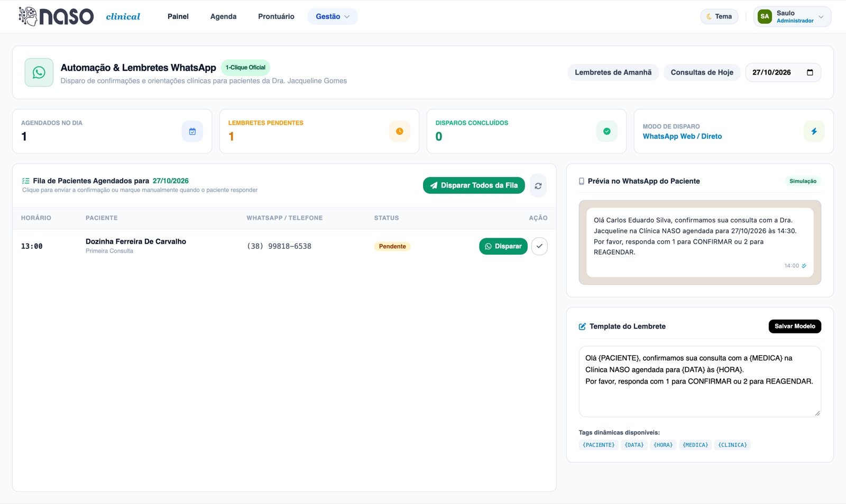Click the NASO clinical logo
Screen dimensions: 846x504
click(79, 16)
